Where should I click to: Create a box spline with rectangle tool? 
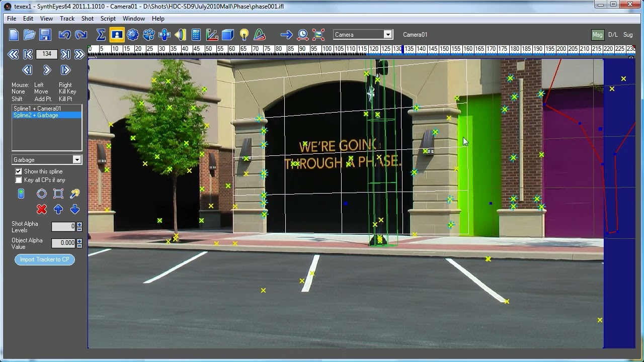pyautogui.click(x=58, y=194)
